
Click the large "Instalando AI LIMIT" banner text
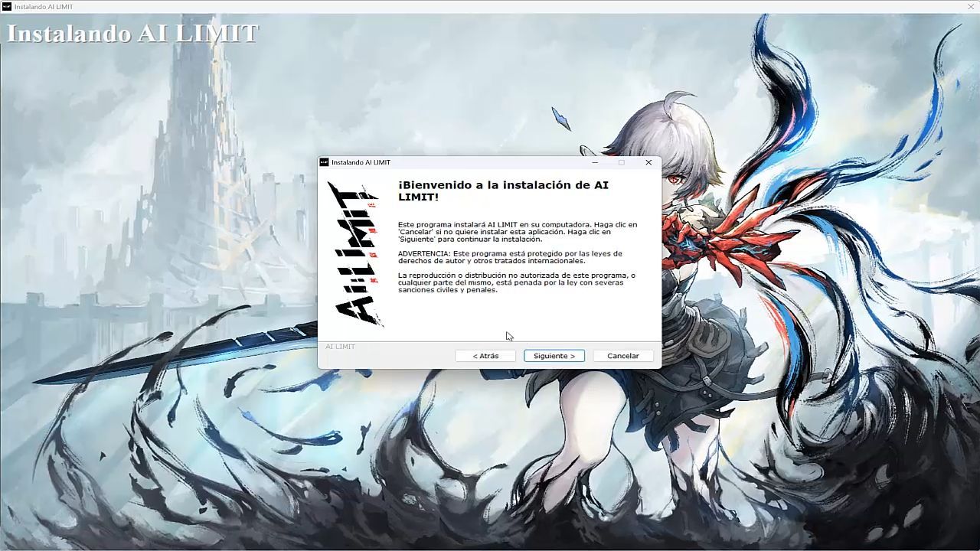[x=132, y=34]
